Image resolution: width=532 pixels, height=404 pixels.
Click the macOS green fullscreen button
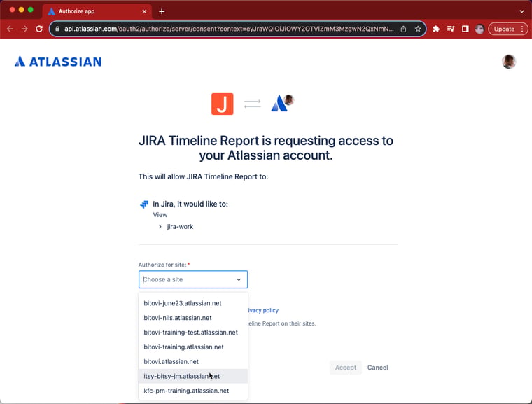tap(31, 10)
